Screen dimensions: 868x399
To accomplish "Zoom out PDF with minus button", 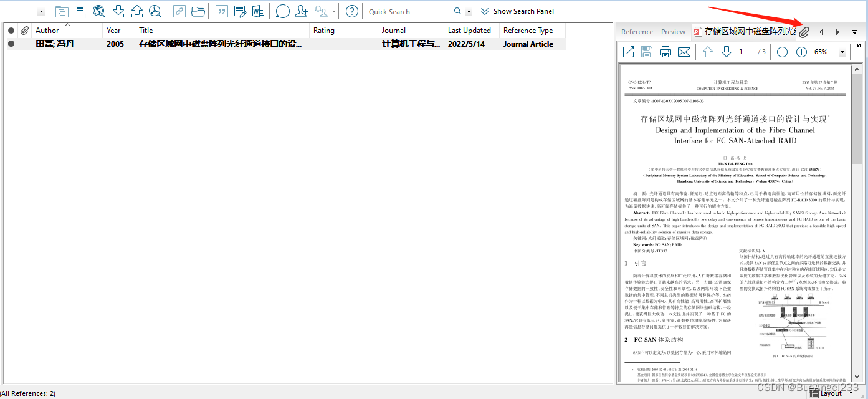I will pos(783,52).
